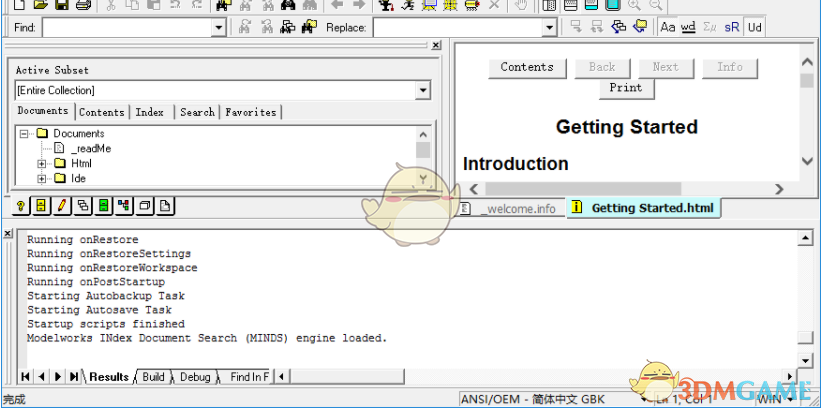Click the output pane scroll up arrow
The height and width of the screenshot is (409, 822).
click(x=805, y=239)
